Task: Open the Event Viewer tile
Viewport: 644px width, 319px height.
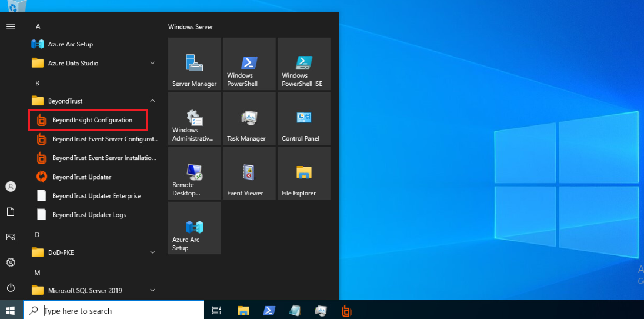Action: tap(249, 173)
